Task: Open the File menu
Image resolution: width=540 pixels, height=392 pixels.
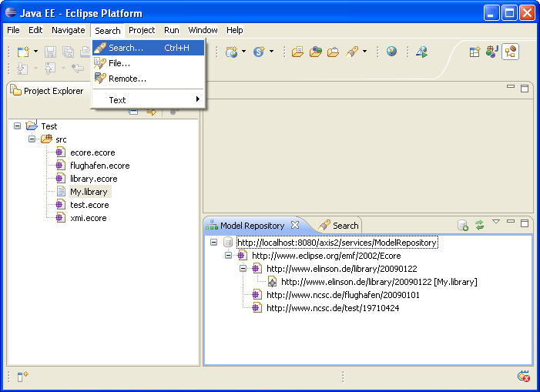Action: pos(13,30)
